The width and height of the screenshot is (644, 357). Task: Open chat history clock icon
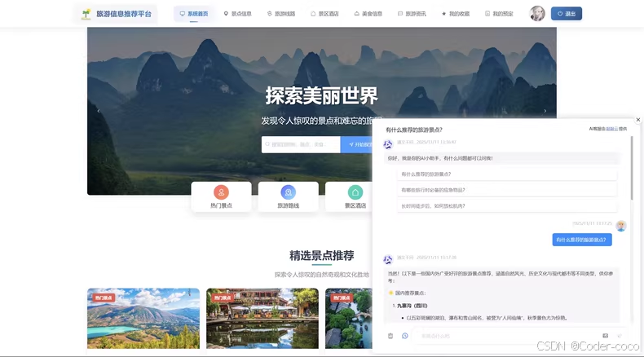(405, 336)
